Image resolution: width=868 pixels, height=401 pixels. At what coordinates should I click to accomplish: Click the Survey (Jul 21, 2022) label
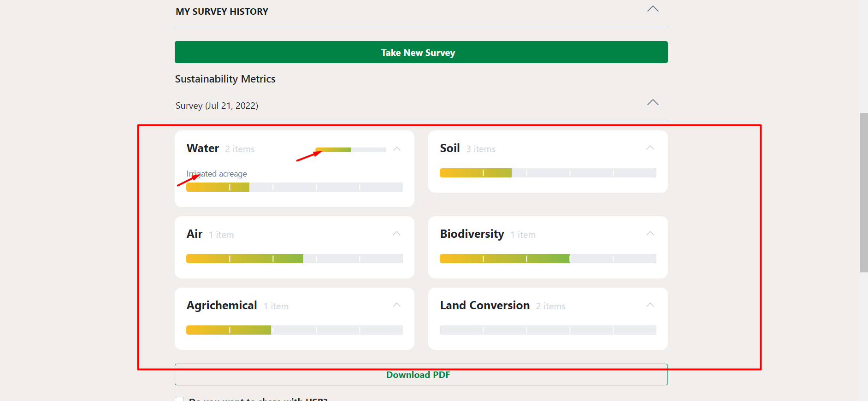[x=217, y=106]
